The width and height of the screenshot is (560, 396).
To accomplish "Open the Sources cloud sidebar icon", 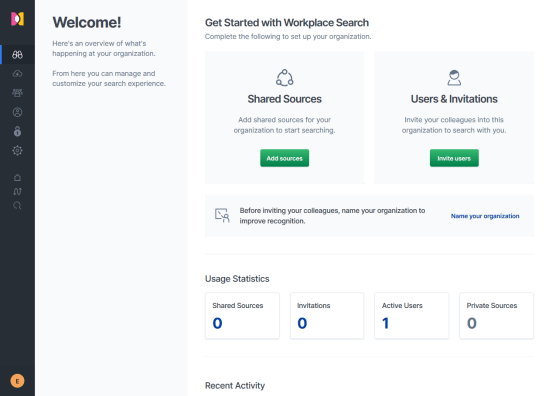I will click(x=17, y=74).
